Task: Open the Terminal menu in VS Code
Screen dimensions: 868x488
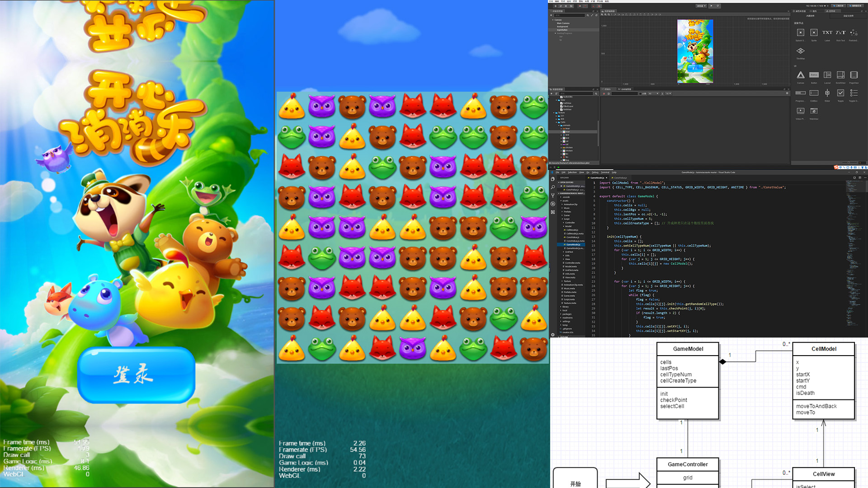Action: click(605, 172)
